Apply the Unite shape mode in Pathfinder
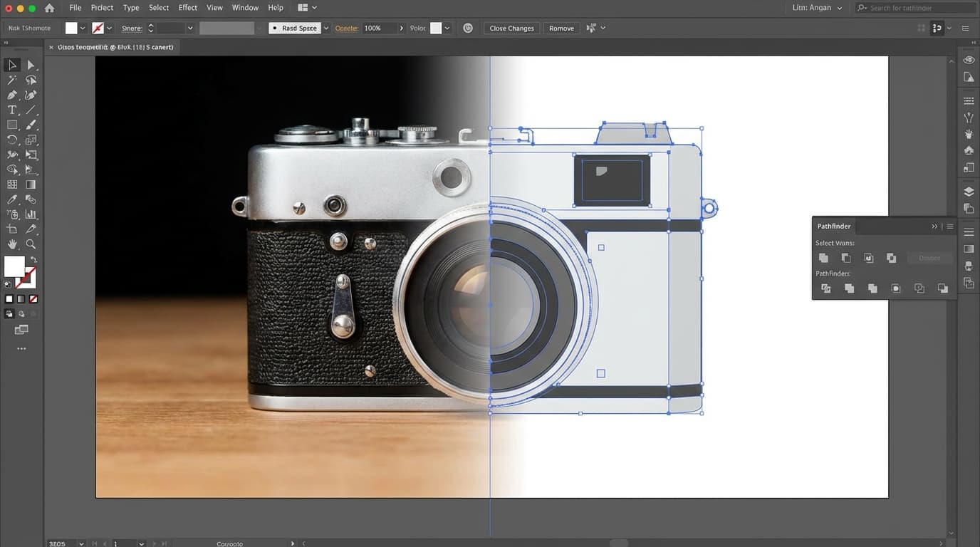 click(823, 258)
